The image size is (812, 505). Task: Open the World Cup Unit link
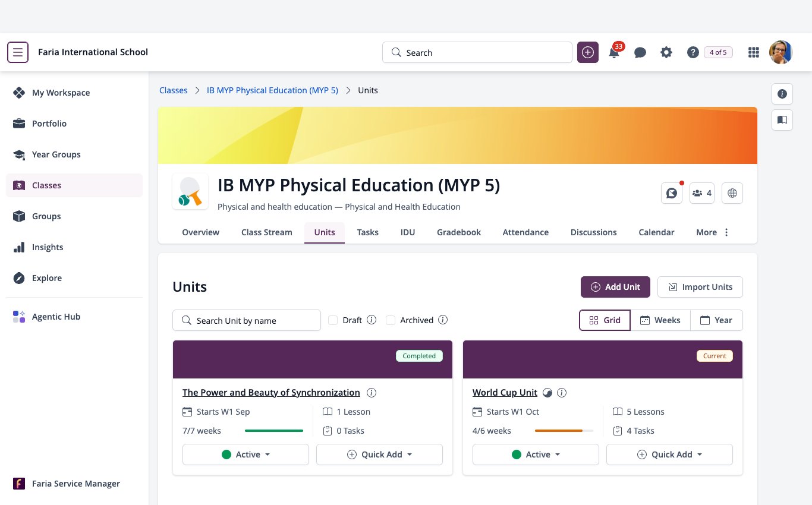tap(505, 393)
